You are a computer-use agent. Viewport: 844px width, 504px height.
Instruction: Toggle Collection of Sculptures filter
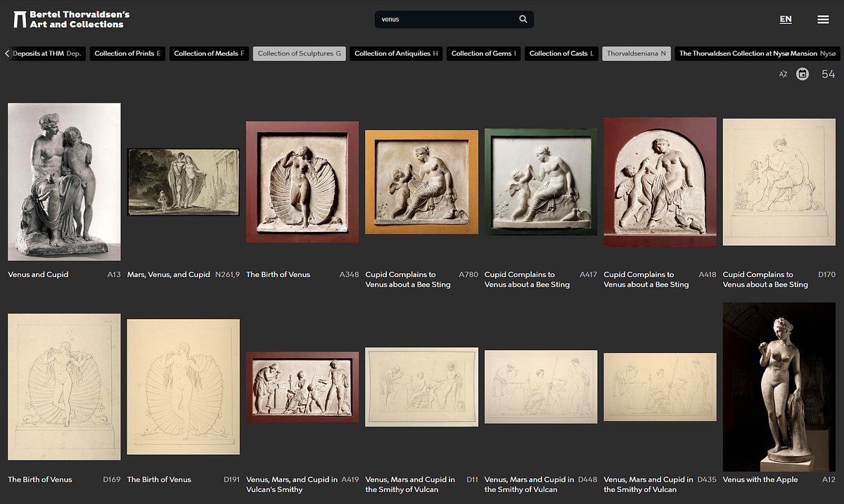point(300,53)
